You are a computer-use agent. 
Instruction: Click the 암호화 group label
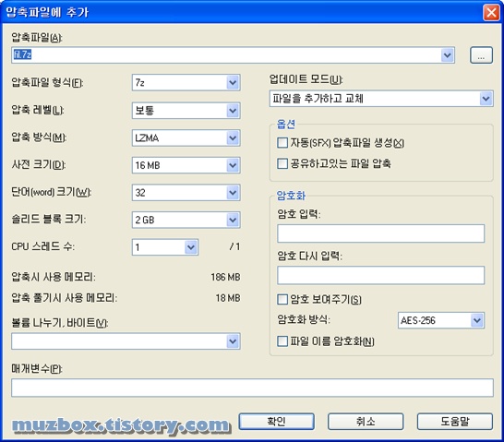(291, 196)
